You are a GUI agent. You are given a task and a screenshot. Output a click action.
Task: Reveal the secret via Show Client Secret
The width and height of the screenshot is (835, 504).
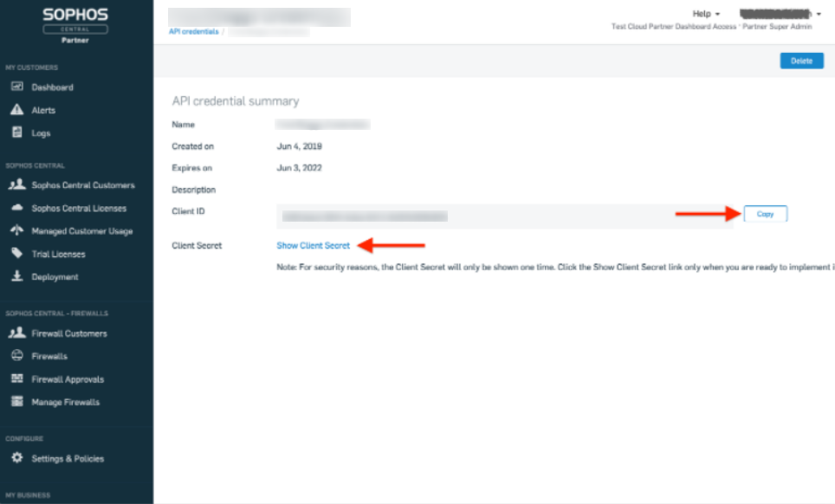pyautogui.click(x=313, y=245)
